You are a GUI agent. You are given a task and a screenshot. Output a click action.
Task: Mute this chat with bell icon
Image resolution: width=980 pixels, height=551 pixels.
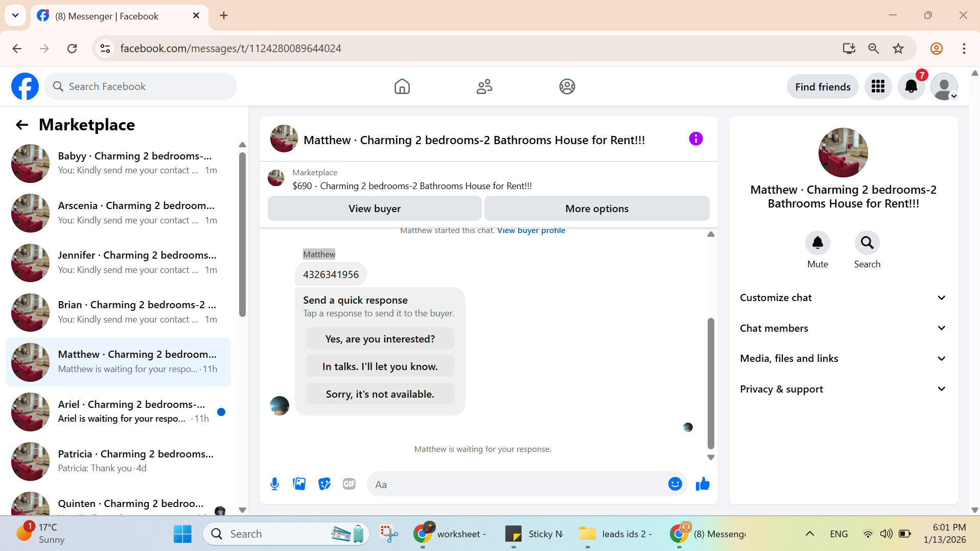818,242
